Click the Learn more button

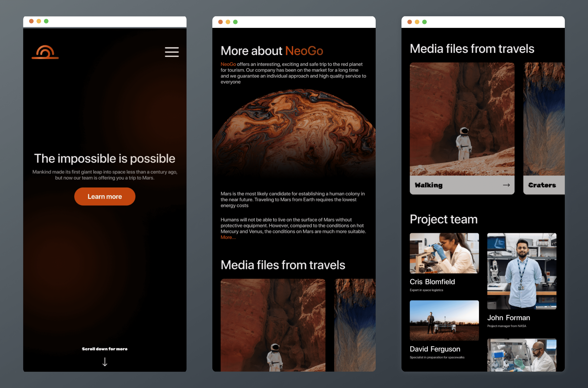105,196
